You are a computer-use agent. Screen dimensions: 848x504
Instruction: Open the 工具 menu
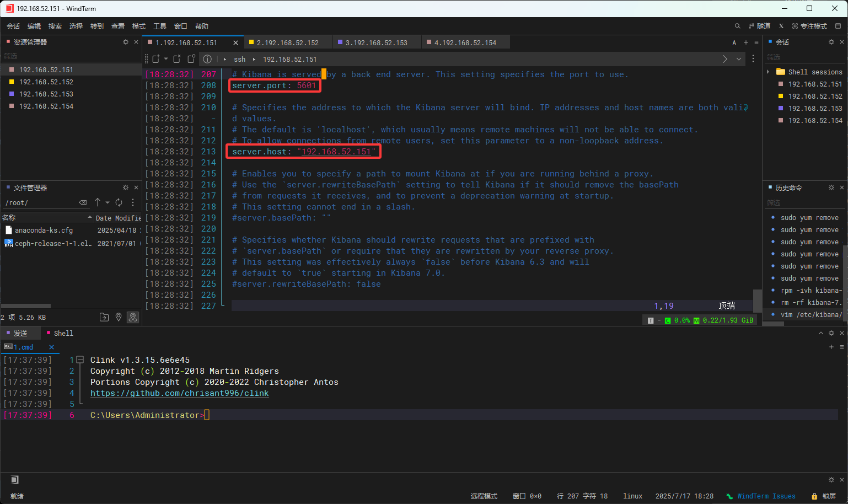pyautogui.click(x=160, y=26)
